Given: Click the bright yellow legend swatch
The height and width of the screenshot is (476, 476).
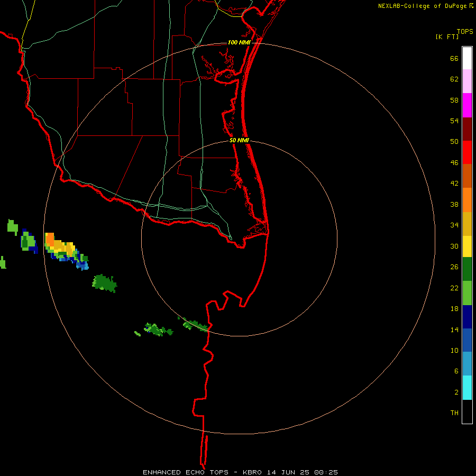Looking at the screenshot, I should 467,246.
